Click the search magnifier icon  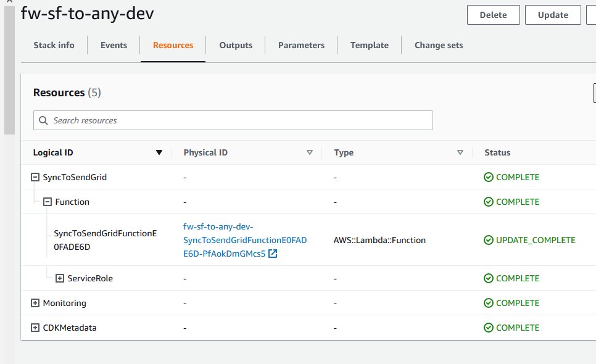(43, 120)
